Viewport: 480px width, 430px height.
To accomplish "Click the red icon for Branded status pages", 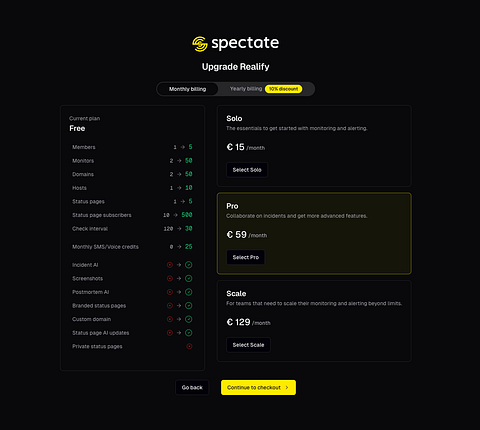I will [x=170, y=306].
